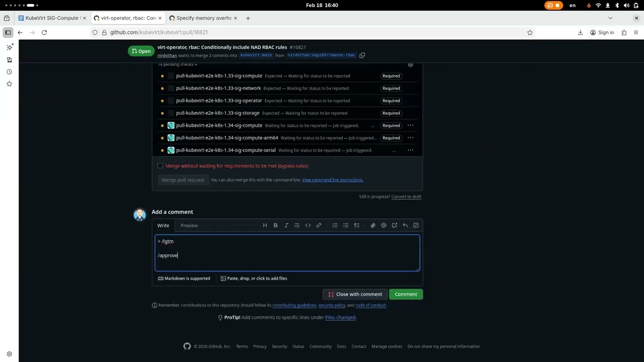Add a link in comment editor
Image resolution: width=644 pixels, height=362 pixels.
pos(318,225)
